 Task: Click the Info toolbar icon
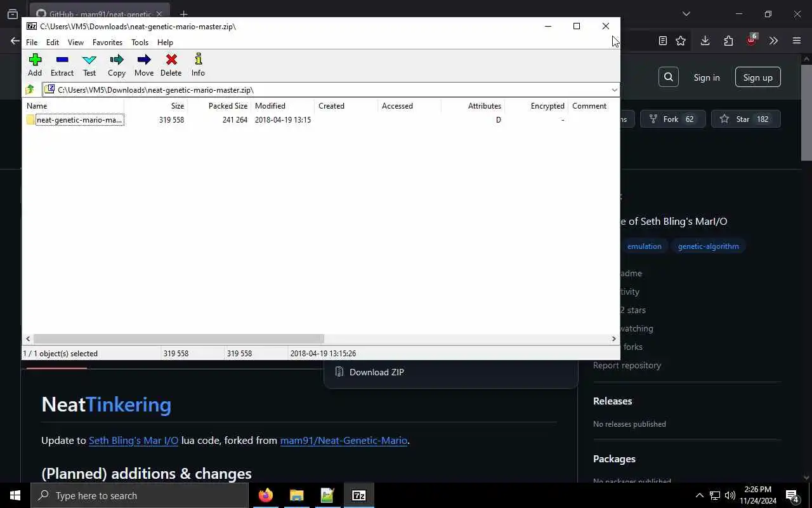click(x=198, y=60)
